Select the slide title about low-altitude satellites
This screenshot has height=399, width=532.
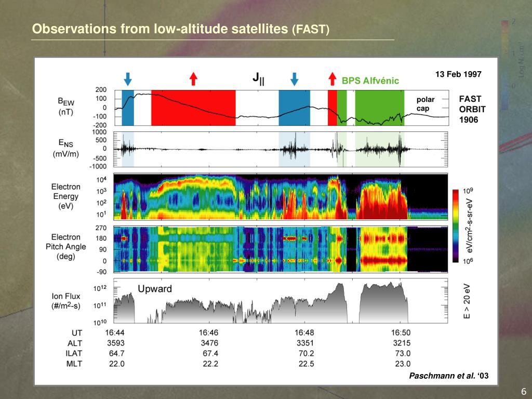(x=180, y=29)
